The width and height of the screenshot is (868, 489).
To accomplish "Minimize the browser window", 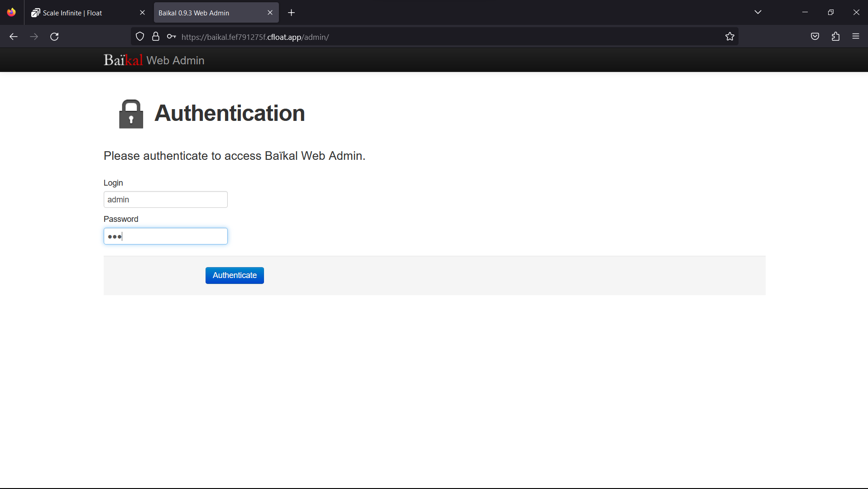I will [x=805, y=12].
